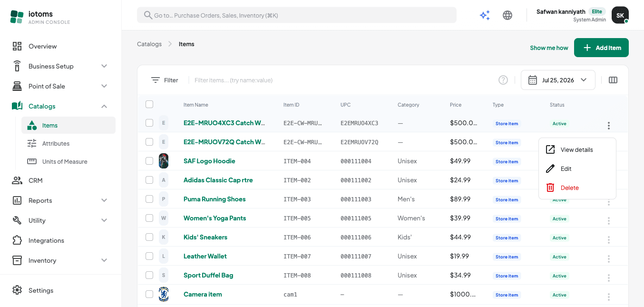Viewport: 644px width, 307px height.
Task: Open the Integrations puzzle icon in sidebar
Action: point(17,240)
